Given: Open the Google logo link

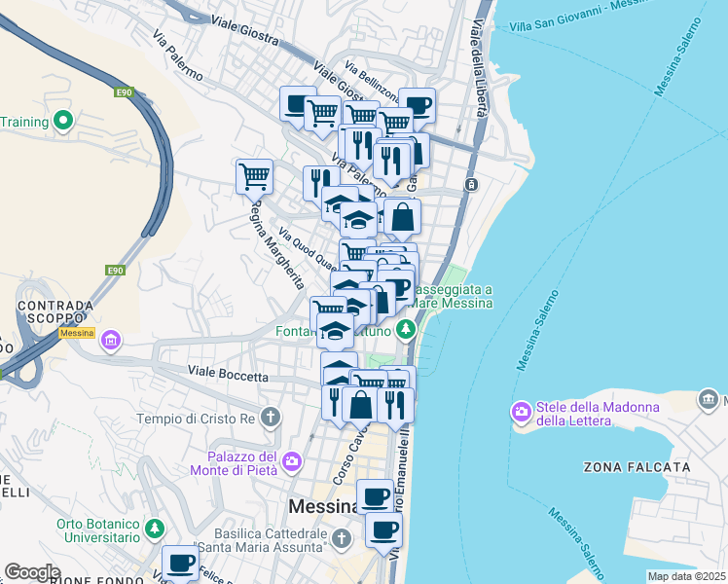Looking at the screenshot, I should 32,572.
